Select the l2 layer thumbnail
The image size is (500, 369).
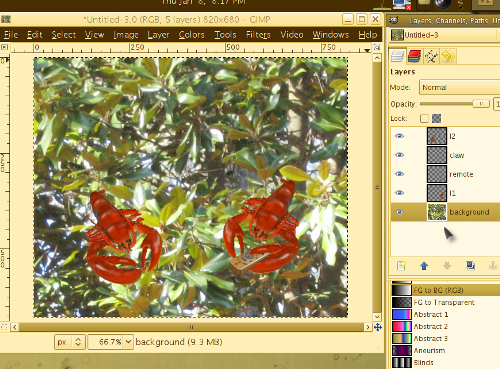[x=437, y=136]
